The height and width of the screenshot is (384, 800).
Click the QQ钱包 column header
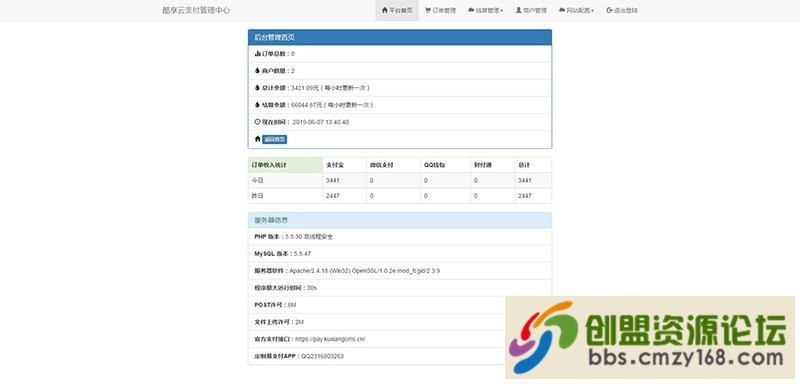(x=445, y=165)
